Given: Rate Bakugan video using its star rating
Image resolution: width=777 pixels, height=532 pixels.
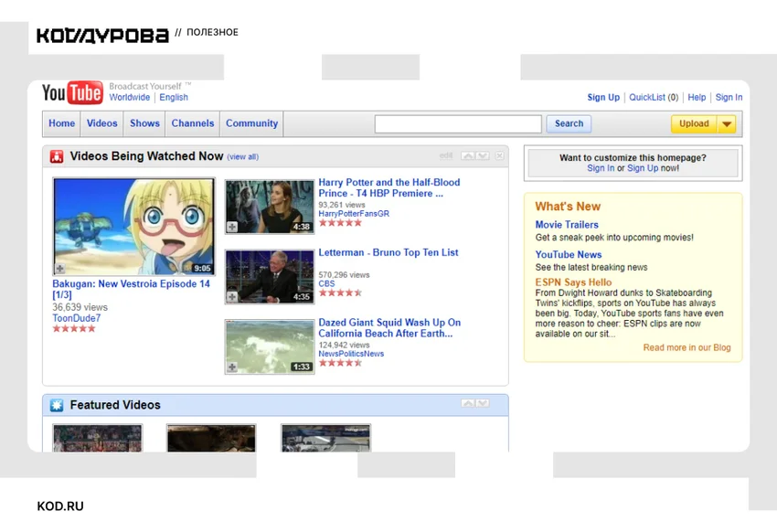Looking at the screenshot, I should coord(74,328).
